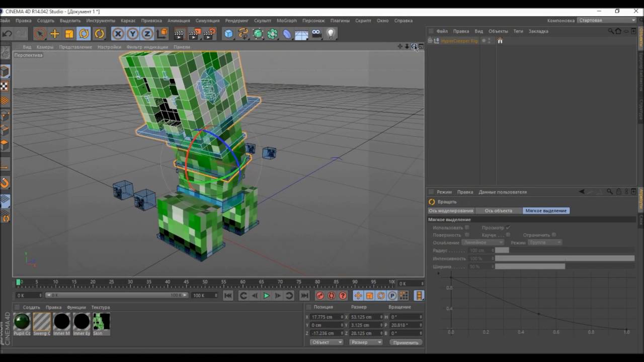The width and height of the screenshot is (644, 362).
Task: Select the Move tool
Action: tap(55, 34)
